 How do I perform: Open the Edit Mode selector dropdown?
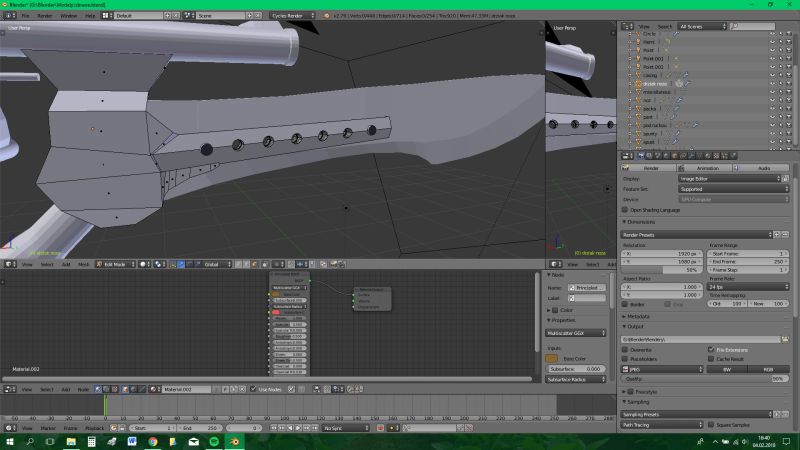point(116,264)
